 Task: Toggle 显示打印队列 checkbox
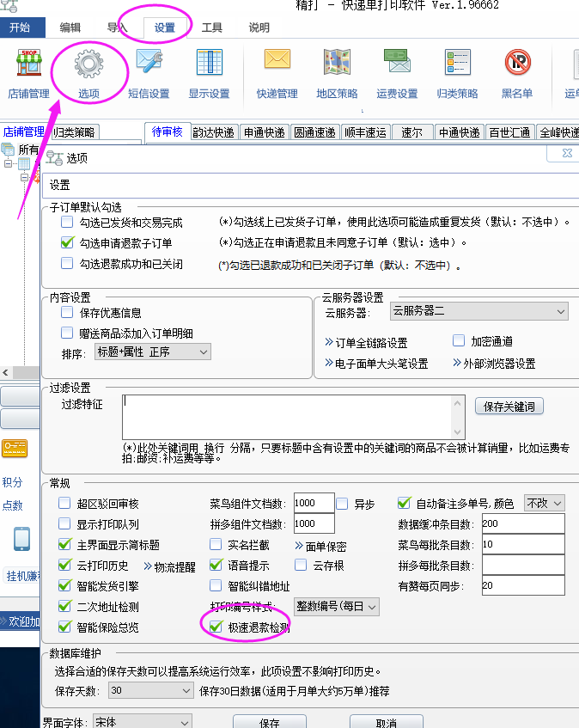point(64,523)
